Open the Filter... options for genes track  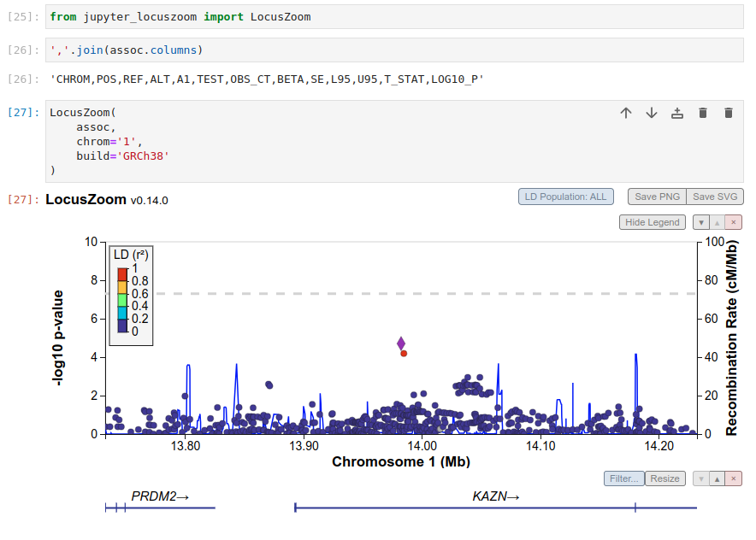pos(623,478)
